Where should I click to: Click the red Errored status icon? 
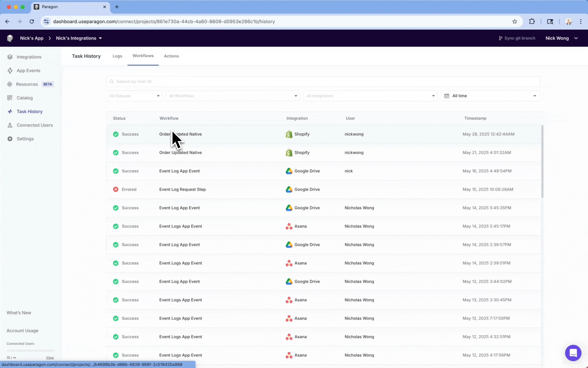[116, 189]
